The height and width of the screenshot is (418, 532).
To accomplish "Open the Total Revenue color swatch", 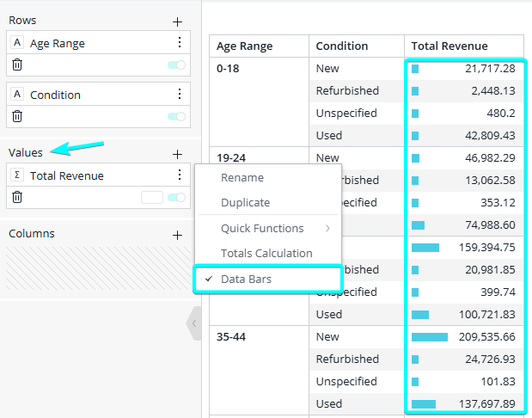I will click(x=152, y=198).
